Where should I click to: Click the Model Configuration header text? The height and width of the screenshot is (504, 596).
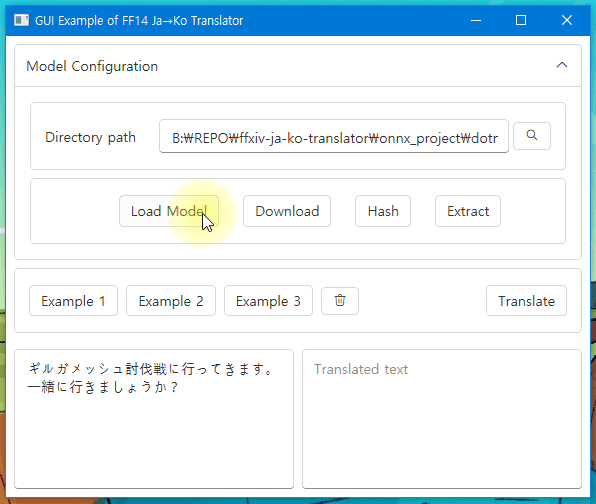pyautogui.click(x=92, y=66)
